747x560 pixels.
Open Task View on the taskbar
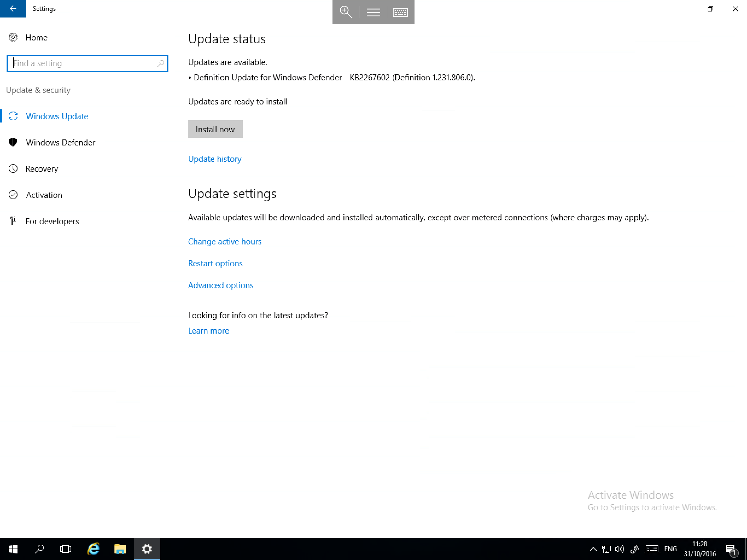click(66, 549)
